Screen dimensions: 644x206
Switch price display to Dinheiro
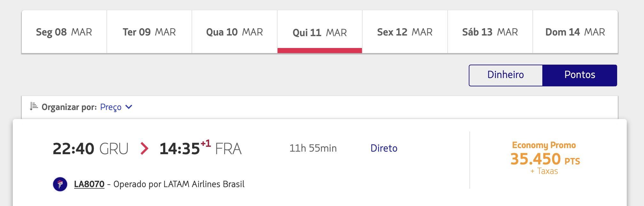pos(506,75)
